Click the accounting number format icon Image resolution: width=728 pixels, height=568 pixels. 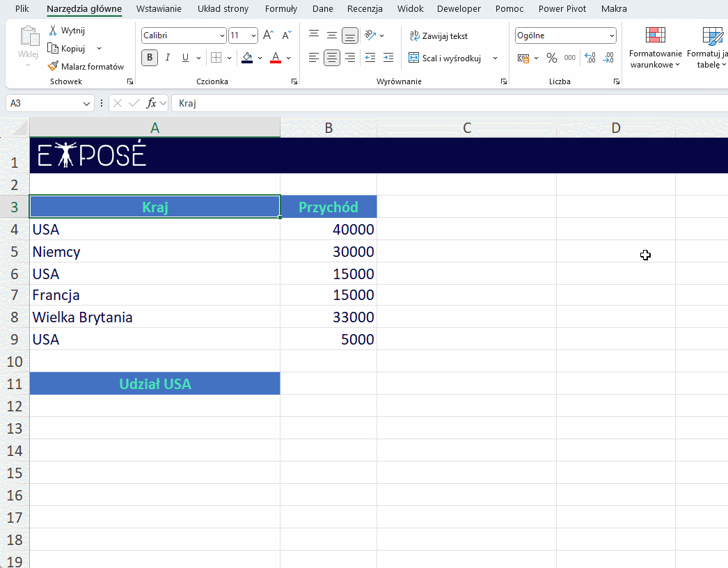click(x=523, y=58)
